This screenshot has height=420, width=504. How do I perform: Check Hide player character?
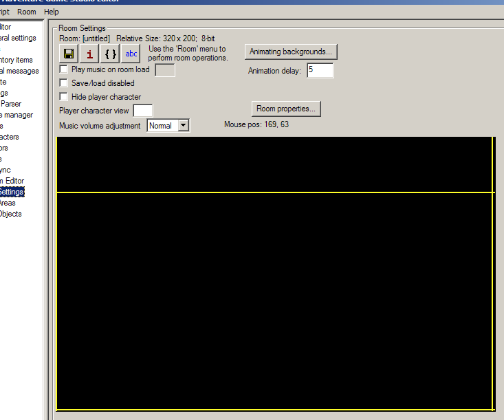pos(64,97)
